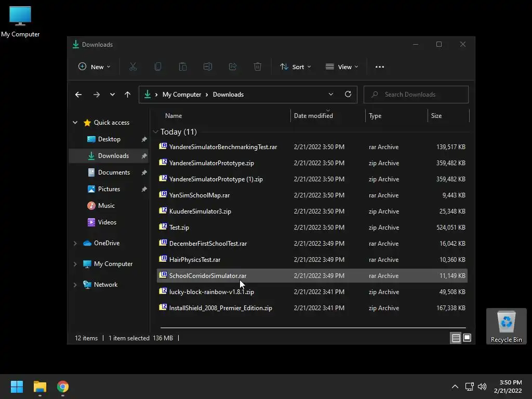The width and height of the screenshot is (532, 399).
Task: Click the Cut scissors icon in toolbar
Action: [133, 67]
